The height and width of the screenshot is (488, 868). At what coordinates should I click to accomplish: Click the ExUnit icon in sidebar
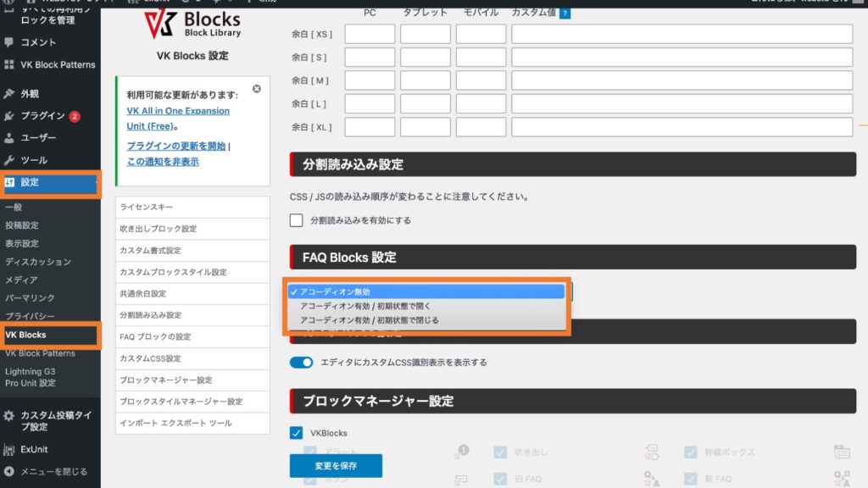tap(9, 449)
